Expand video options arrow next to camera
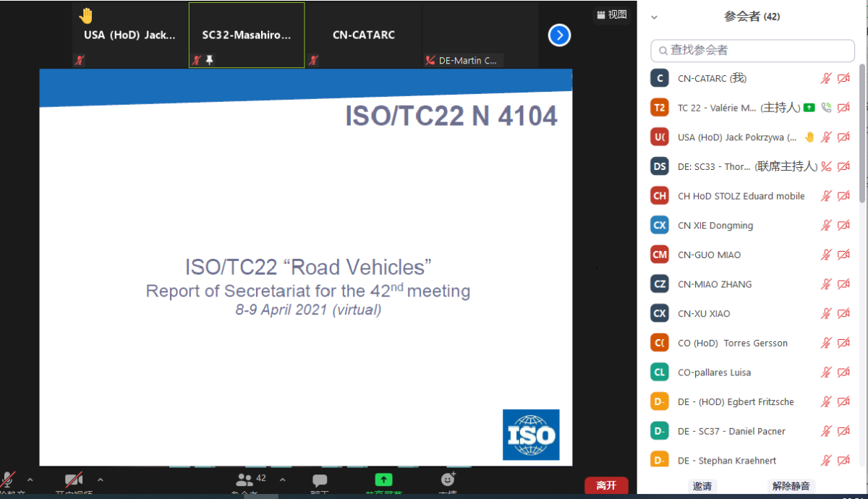868x499 pixels. pos(100,479)
